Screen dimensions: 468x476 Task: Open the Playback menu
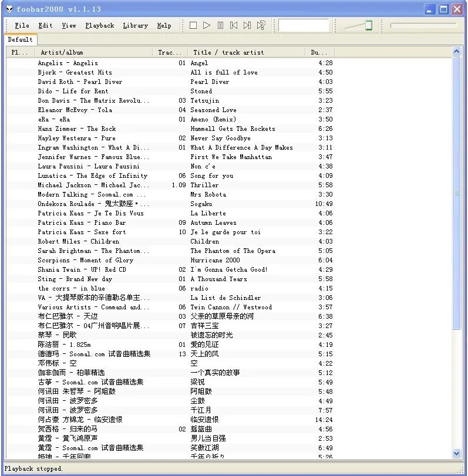tap(100, 25)
